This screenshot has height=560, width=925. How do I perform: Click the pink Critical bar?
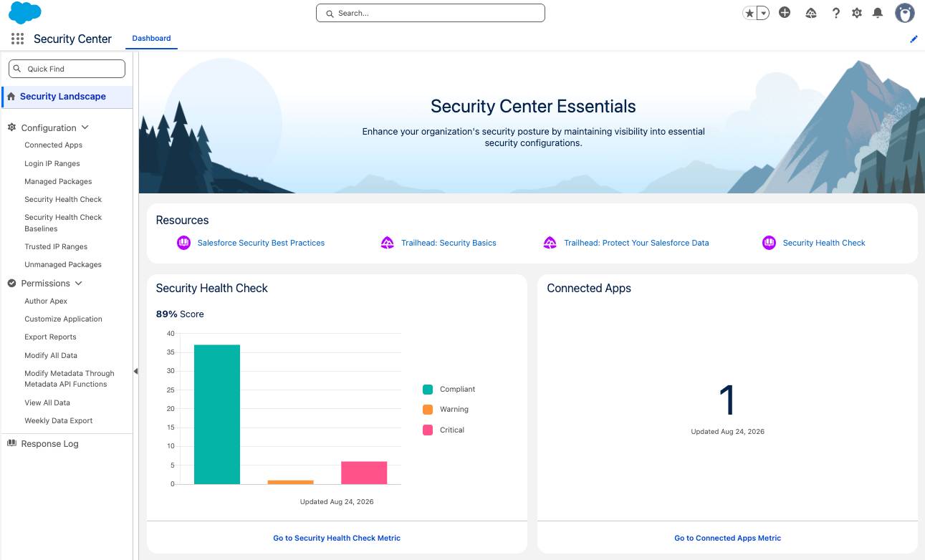tap(364, 473)
